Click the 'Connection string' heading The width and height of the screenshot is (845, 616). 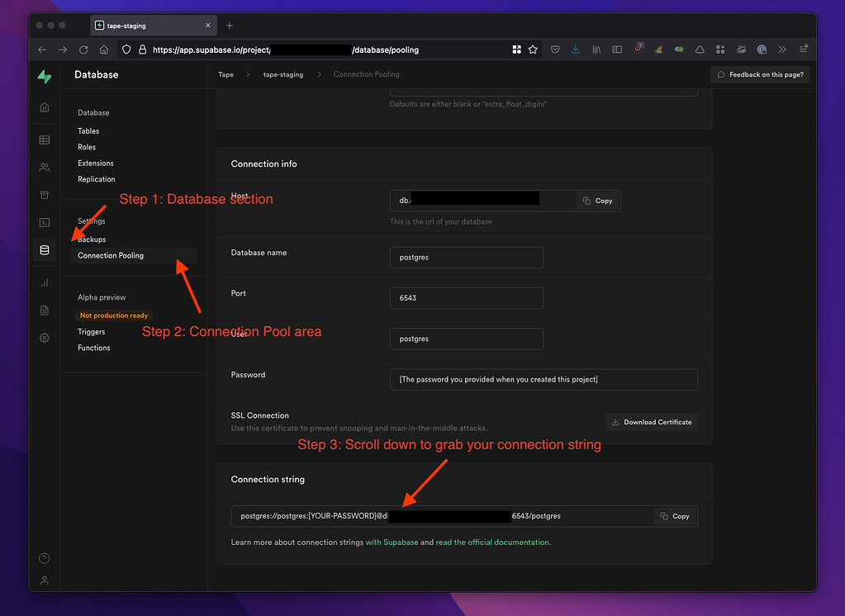[x=268, y=479]
